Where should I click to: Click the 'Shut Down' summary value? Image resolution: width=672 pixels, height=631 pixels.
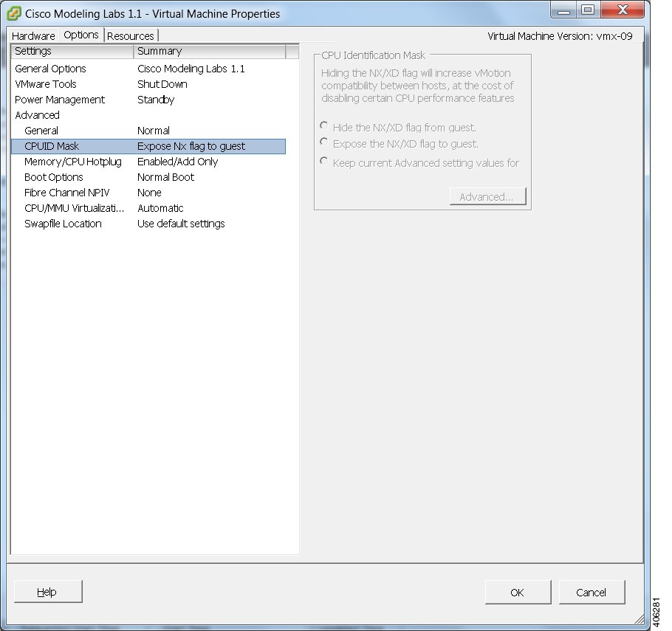[x=162, y=84]
